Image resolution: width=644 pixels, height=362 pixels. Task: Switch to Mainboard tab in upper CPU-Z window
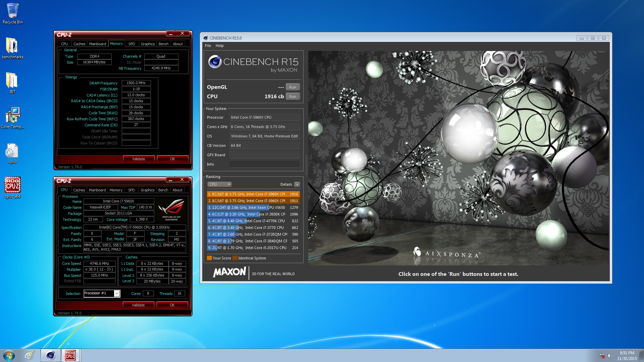pos(98,44)
